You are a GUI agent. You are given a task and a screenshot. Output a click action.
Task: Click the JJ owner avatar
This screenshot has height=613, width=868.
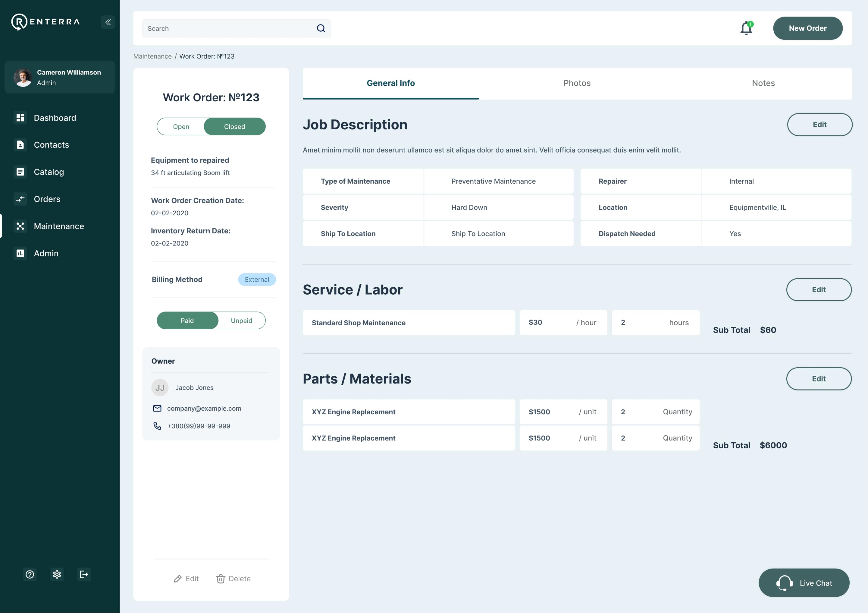click(x=160, y=388)
